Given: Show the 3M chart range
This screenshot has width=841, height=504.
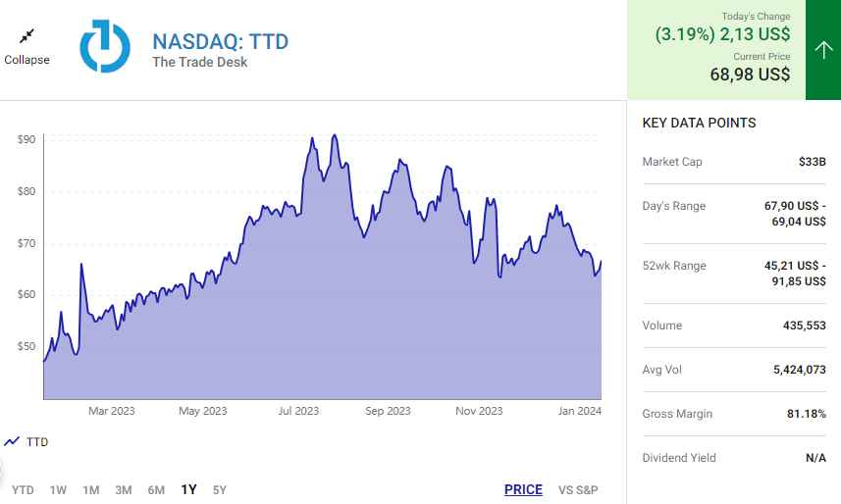Looking at the screenshot, I should coord(123,490).
